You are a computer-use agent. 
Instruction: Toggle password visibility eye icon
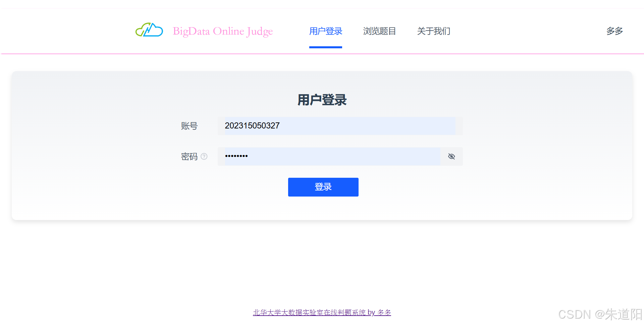(x=451, y=156)
